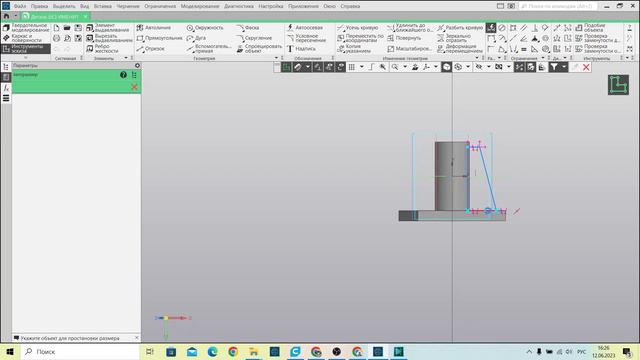
Task: Toggle Каркас и поверхности toolset
Action: coord(22,38)
